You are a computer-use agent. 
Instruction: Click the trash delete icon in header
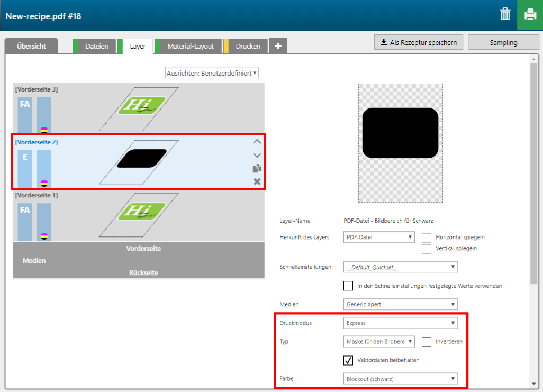pyautogui.click(x=505, y=15)
